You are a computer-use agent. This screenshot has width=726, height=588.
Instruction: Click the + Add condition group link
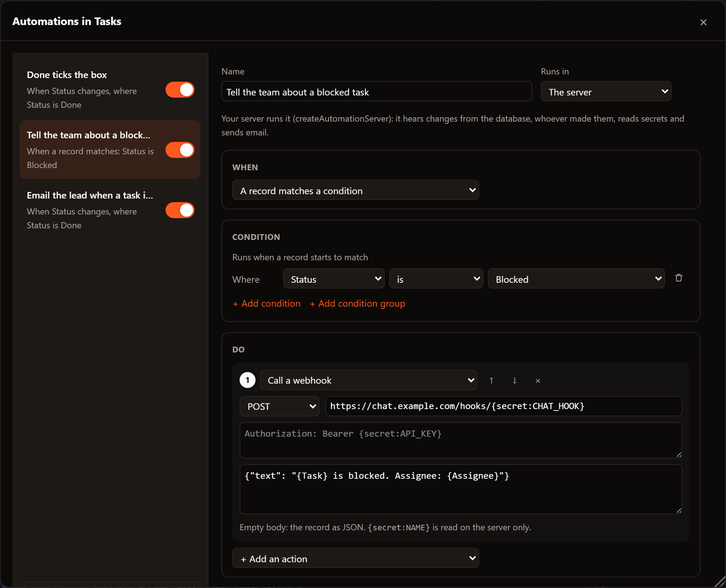click(358, 303)
